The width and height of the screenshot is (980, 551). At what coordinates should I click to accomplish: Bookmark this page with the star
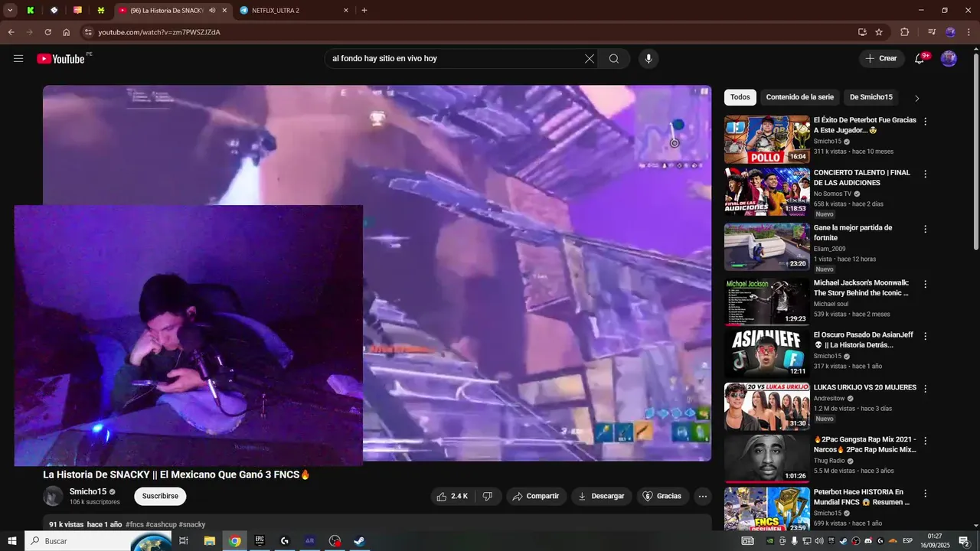[879, 32]
